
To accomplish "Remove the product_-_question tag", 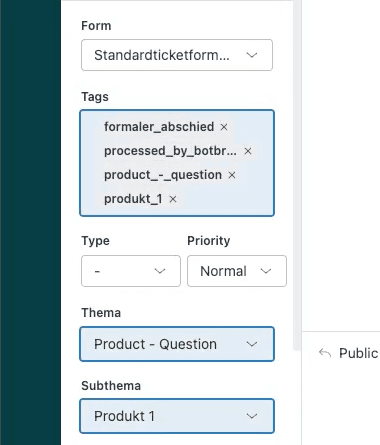I will 232,175.
